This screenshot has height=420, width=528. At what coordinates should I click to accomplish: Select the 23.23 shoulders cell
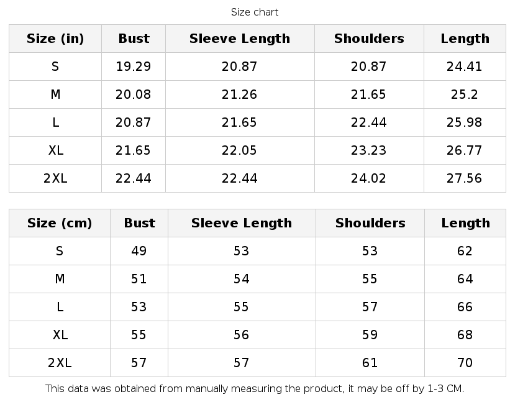pos(369,150)
